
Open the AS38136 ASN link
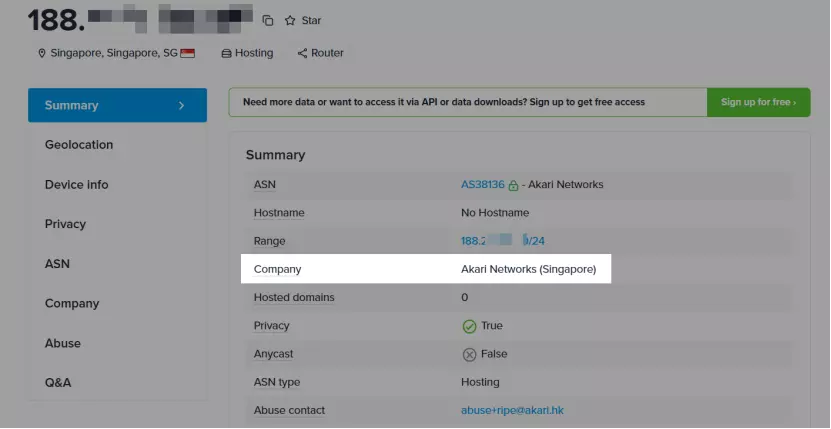pyautogui.click(x=482, y=185)
